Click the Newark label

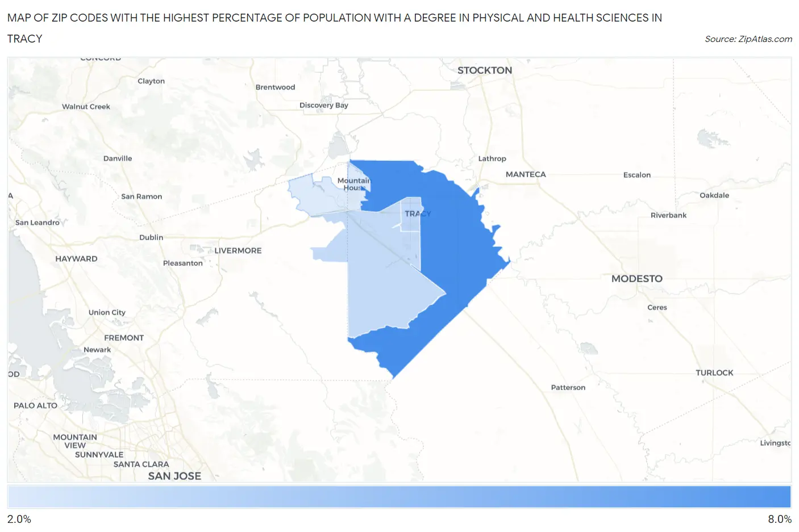[97, 350]
